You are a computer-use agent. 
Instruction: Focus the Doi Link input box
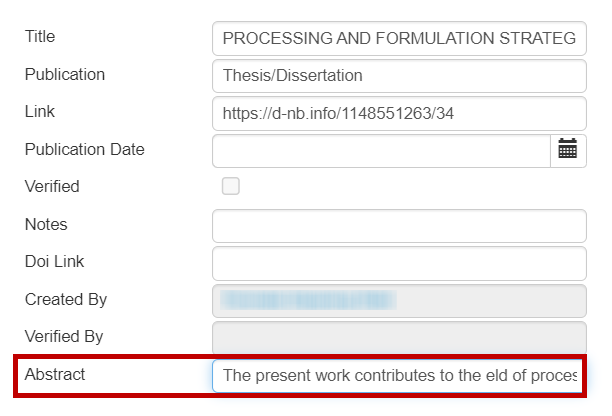[399, 263]
